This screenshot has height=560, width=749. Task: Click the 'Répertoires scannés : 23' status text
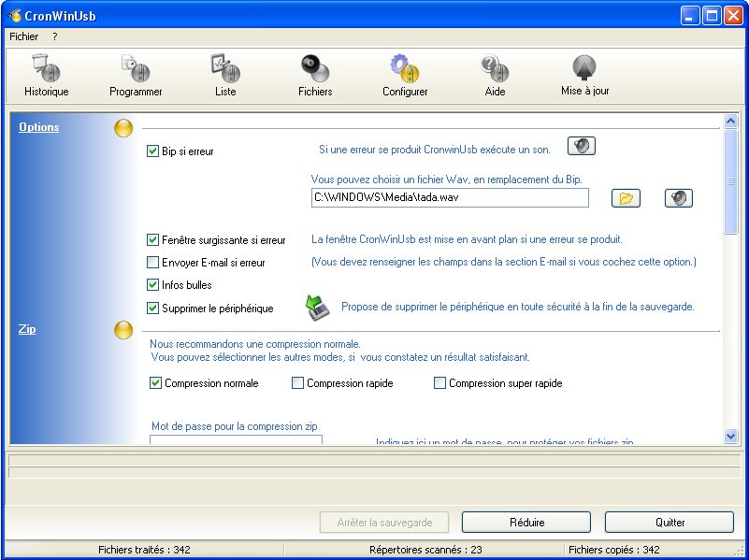[x=425, y=550]
